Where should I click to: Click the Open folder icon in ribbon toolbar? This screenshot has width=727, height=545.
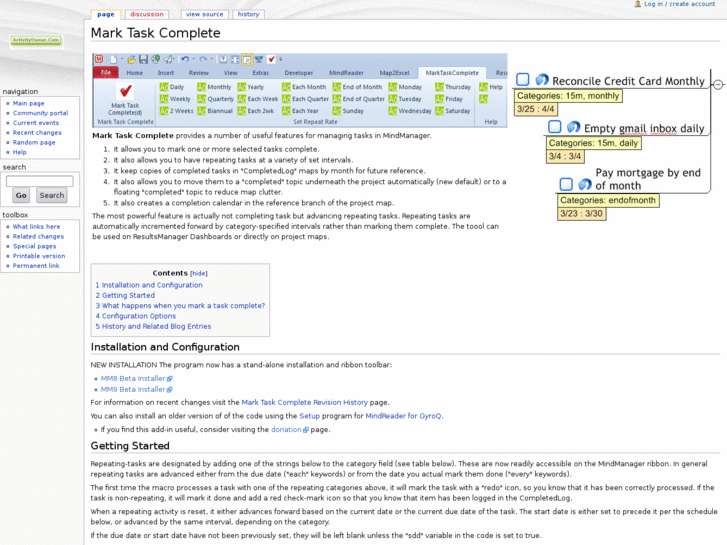132,59
